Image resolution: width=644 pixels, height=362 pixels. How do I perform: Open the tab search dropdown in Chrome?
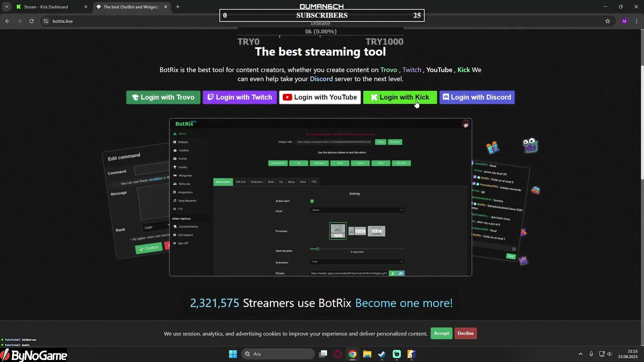[7, 7]
